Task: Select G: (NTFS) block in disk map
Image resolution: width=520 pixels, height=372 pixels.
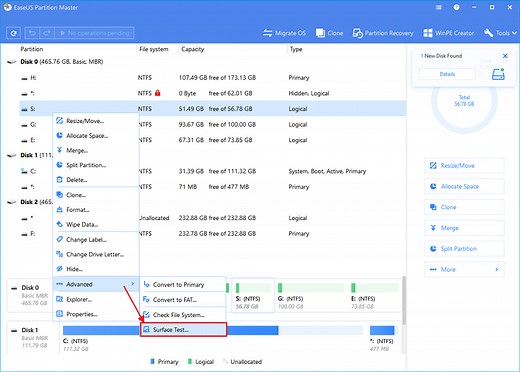Action: coord(310,296)
